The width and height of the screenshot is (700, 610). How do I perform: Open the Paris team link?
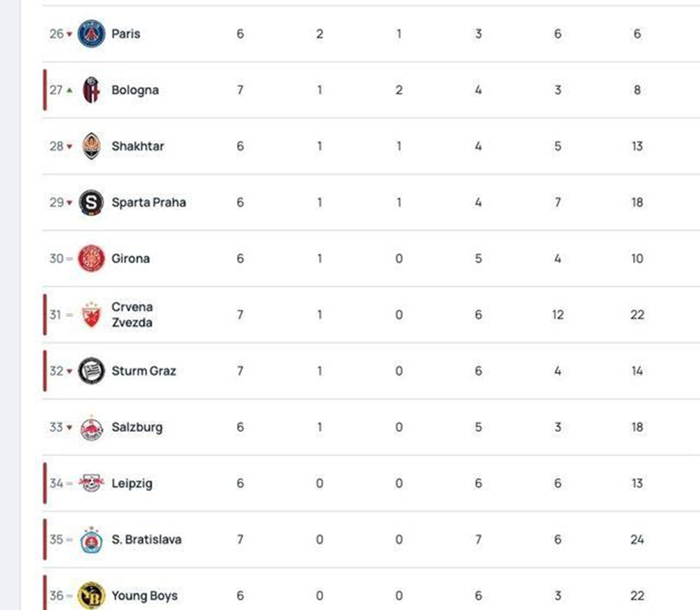[x=126, y=34]
